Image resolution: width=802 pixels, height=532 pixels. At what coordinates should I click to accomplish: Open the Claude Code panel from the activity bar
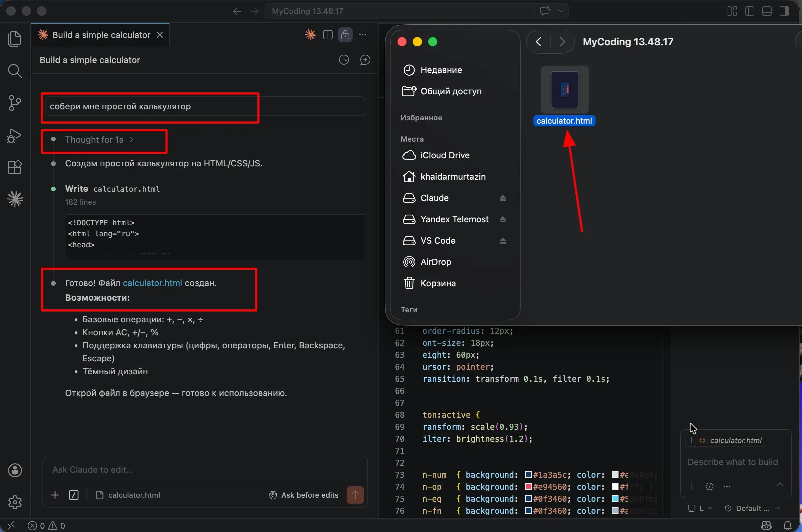[15, 199]
